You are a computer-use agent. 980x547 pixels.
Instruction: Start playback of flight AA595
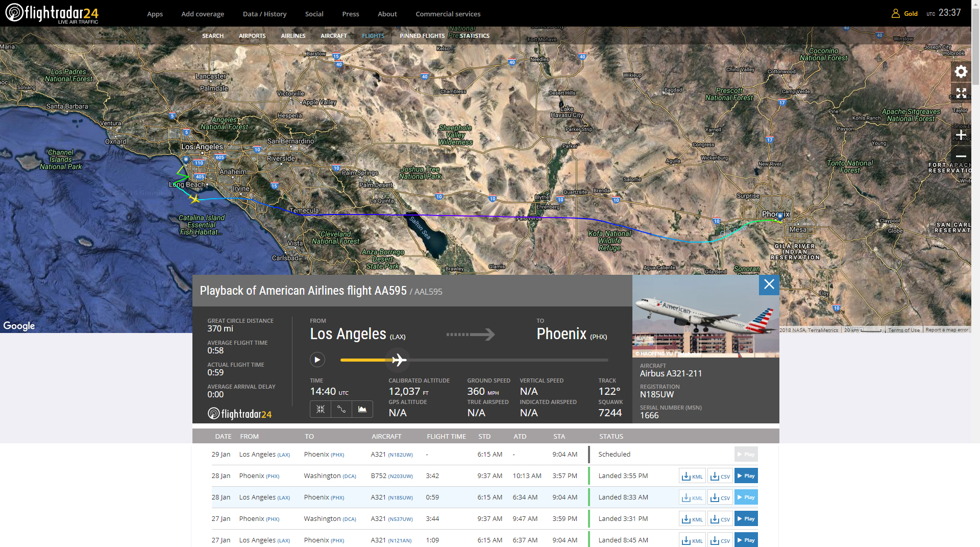click(317, 360)
